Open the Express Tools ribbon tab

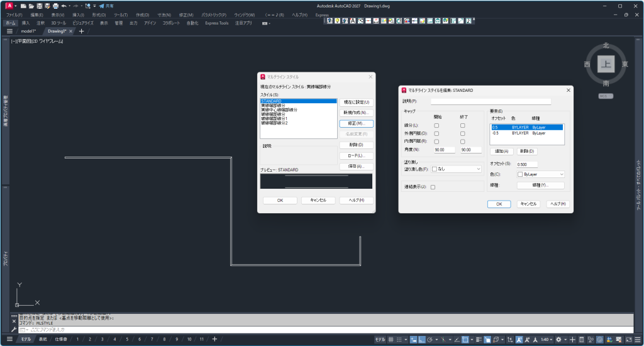click(216, 23)
